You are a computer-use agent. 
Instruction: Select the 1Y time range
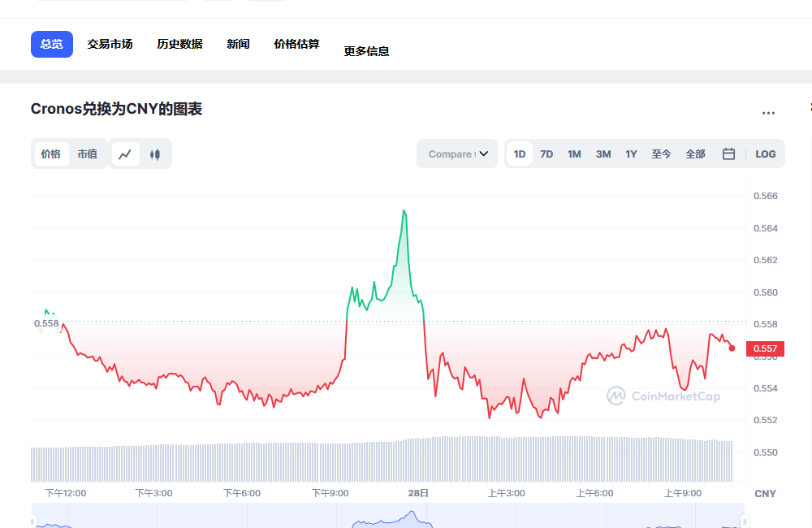coord(631,154)
